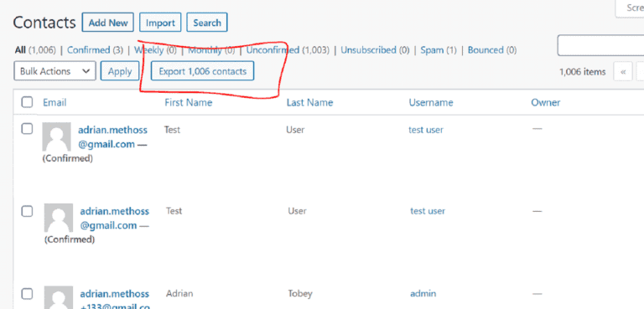Filter contacts by Confirmed
Viewport: 644px width, 309px height.
[x=88, y=50]
